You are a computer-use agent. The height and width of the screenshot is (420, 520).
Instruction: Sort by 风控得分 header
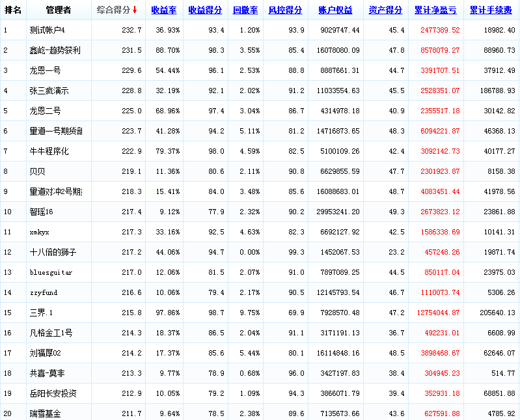coord(285,10)
